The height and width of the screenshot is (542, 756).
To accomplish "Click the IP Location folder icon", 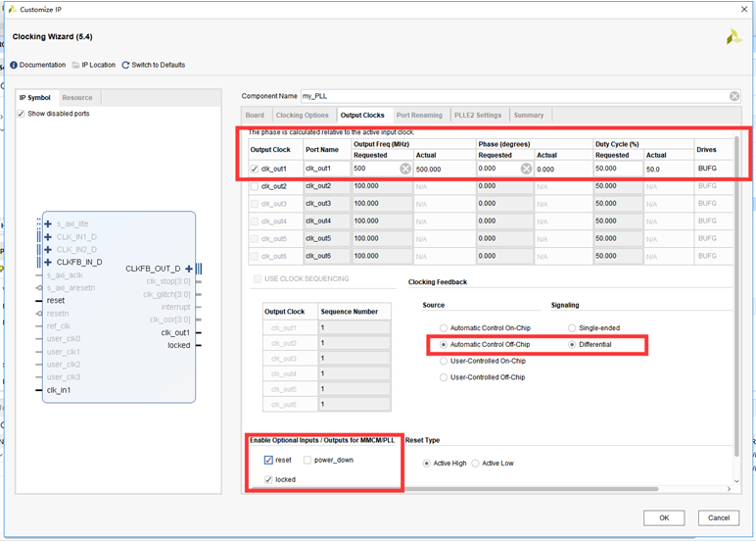I will pyautogui.click(x=75, y=65).
